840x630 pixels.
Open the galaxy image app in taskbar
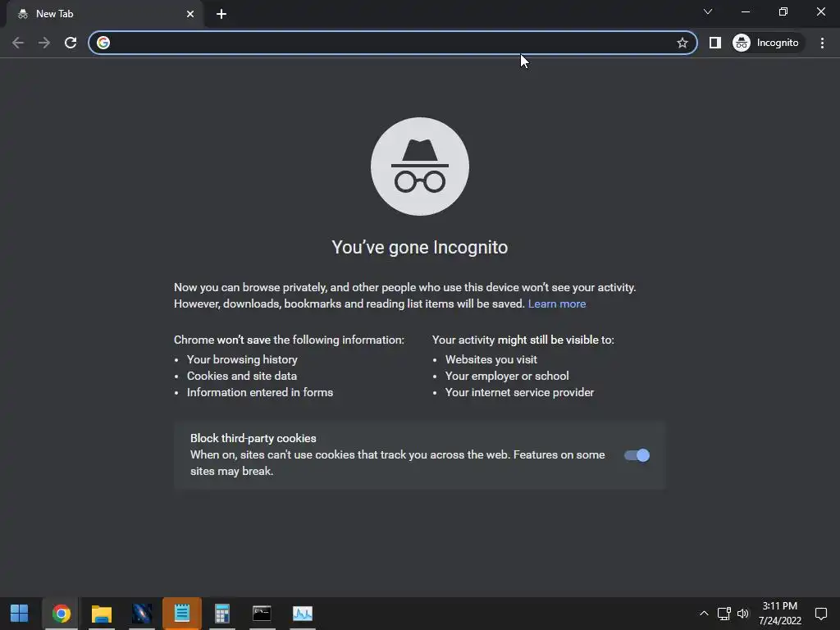tap(142, 614)
